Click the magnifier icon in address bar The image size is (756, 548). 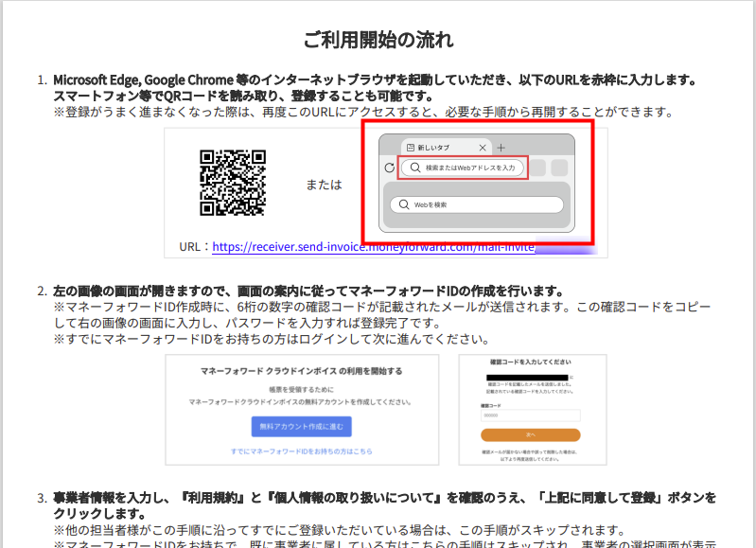pos(414,168)
